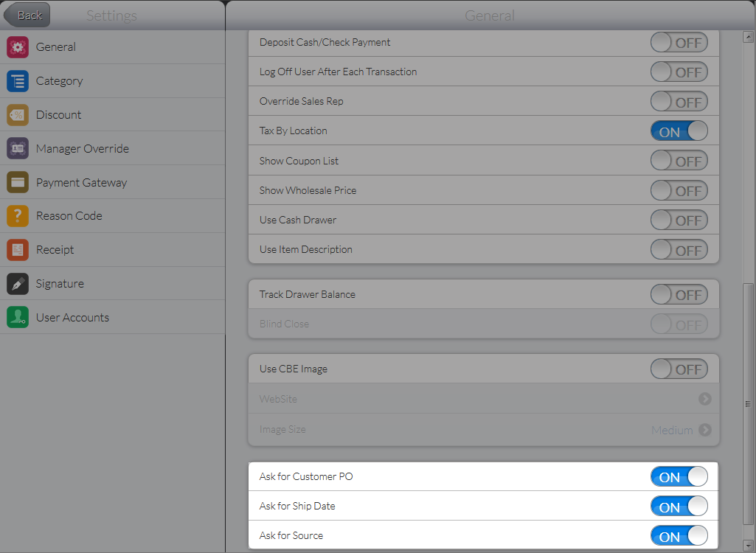Toggle Track Drawer Balance on
Viewport: 756px width, 553px height.
pyautogui.click(x=679, y=295)
